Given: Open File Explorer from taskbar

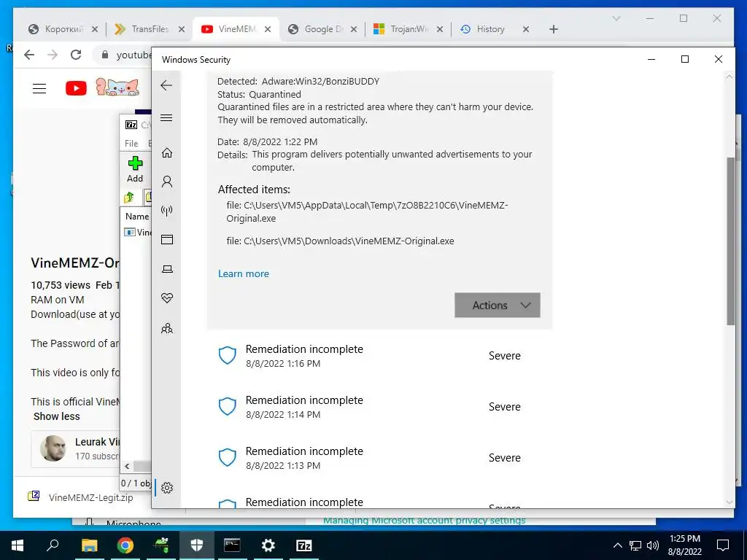Looking at the screenshot, I should click(x=89, y=545).
